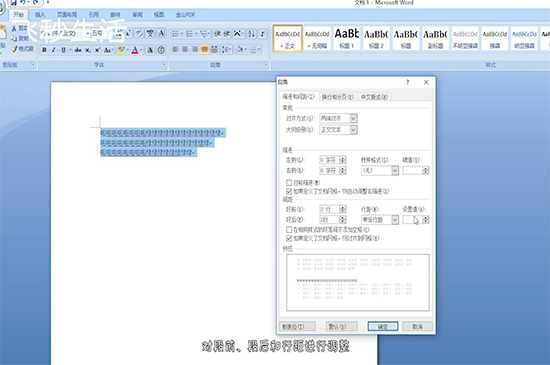Screen dimensions: 550x365
Task: Apply the 无间隔 no spacing style
Action: point(317,39)
